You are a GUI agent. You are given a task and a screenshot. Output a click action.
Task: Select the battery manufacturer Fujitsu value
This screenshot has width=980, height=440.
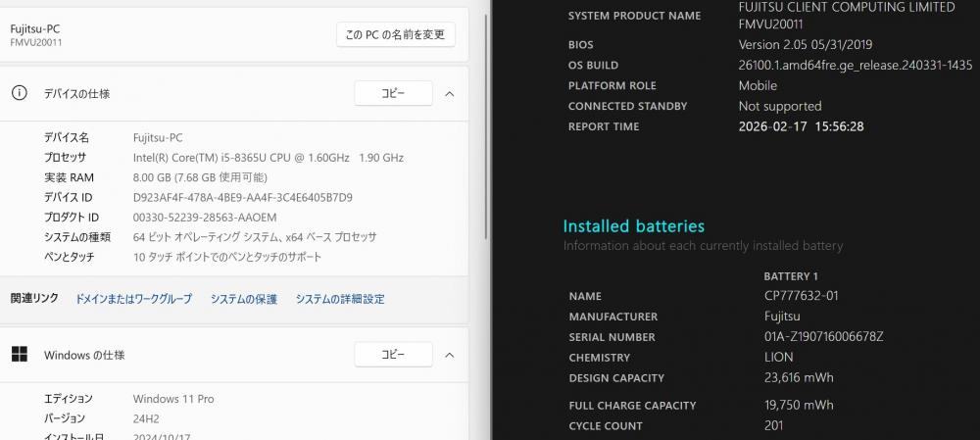[x=782, y=317]
